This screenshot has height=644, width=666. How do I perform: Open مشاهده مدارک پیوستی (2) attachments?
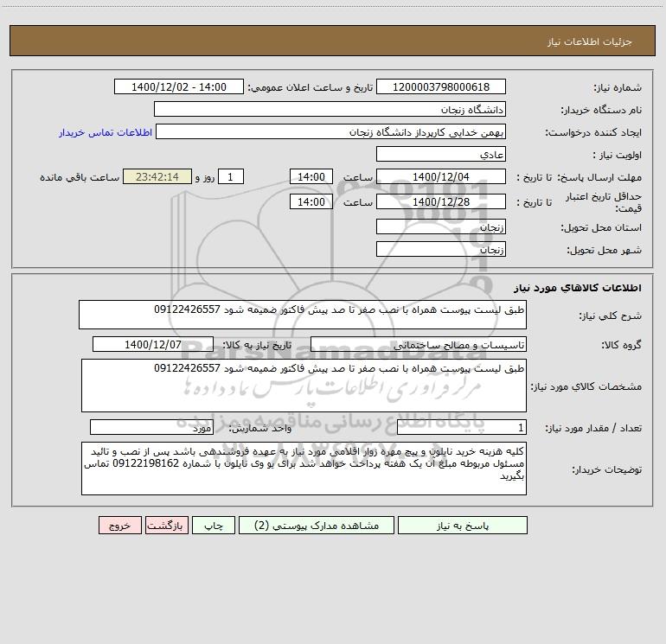(317, 525)
